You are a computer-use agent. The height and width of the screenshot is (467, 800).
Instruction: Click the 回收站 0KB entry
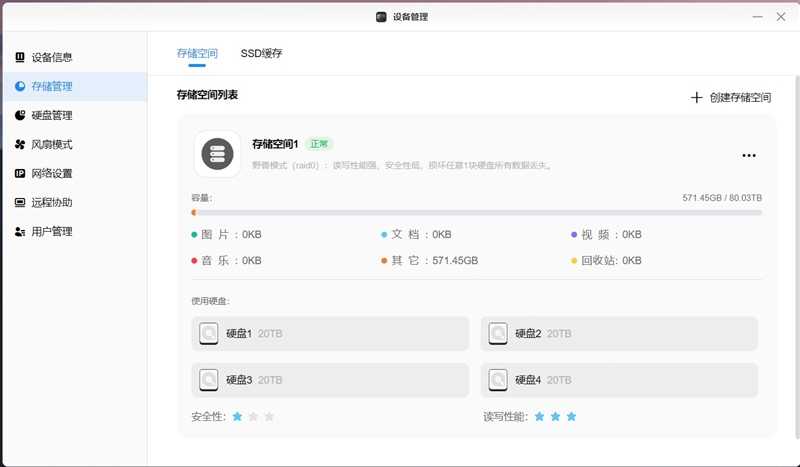click(x=606, y=261)
